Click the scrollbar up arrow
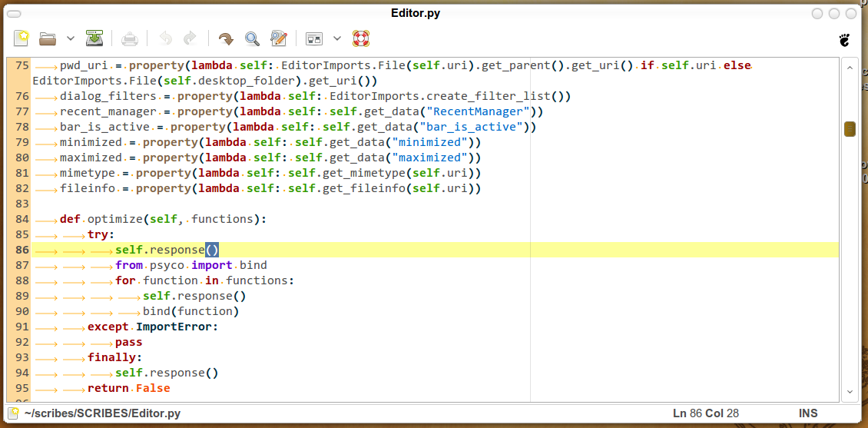 [x=850, y=68]
